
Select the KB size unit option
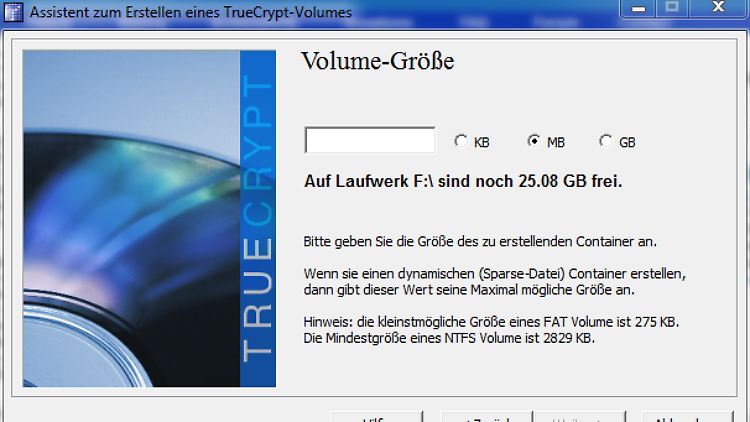click(x=461, y=142)
